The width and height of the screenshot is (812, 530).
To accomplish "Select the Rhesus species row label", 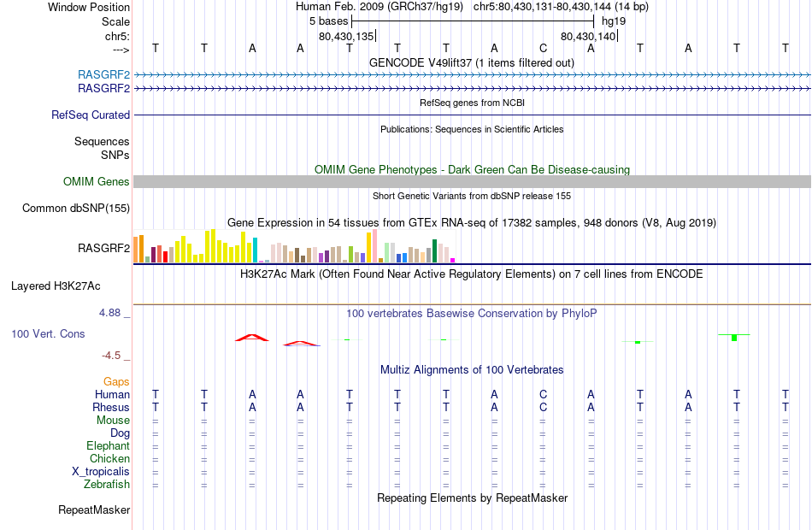I will [x=111, y=407].
